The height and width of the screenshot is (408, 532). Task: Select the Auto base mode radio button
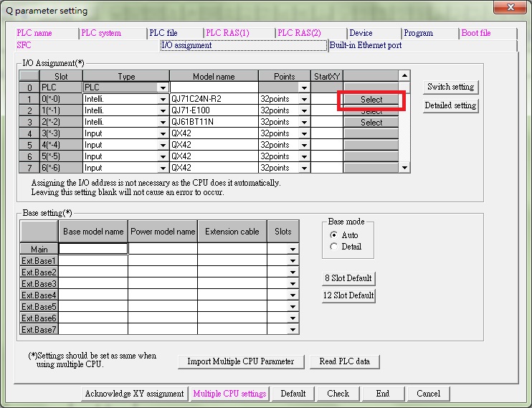coord(333,235)
